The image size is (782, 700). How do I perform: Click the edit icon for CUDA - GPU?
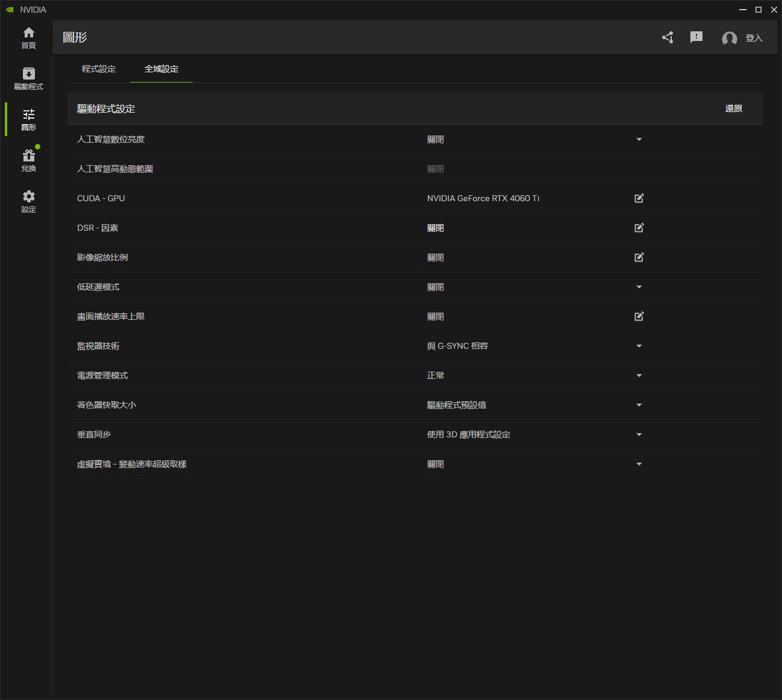[639, 198]
